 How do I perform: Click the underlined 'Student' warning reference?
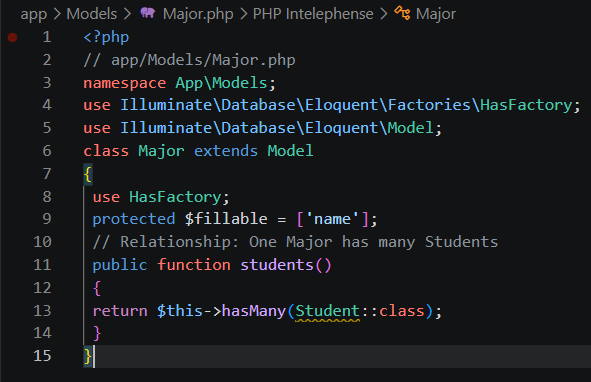pyautogui.click(x=328, y=311)
